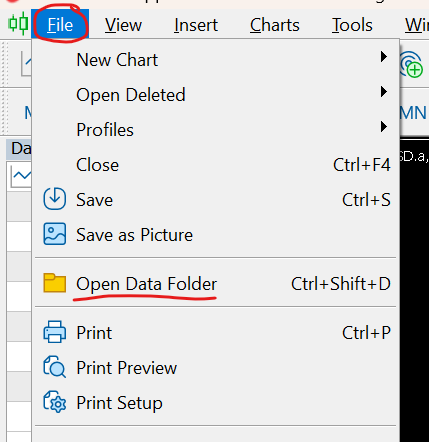This screenshot has width=429, height=442.
Task: Click the Print Setup gear icon
Action: pos(55,402)
